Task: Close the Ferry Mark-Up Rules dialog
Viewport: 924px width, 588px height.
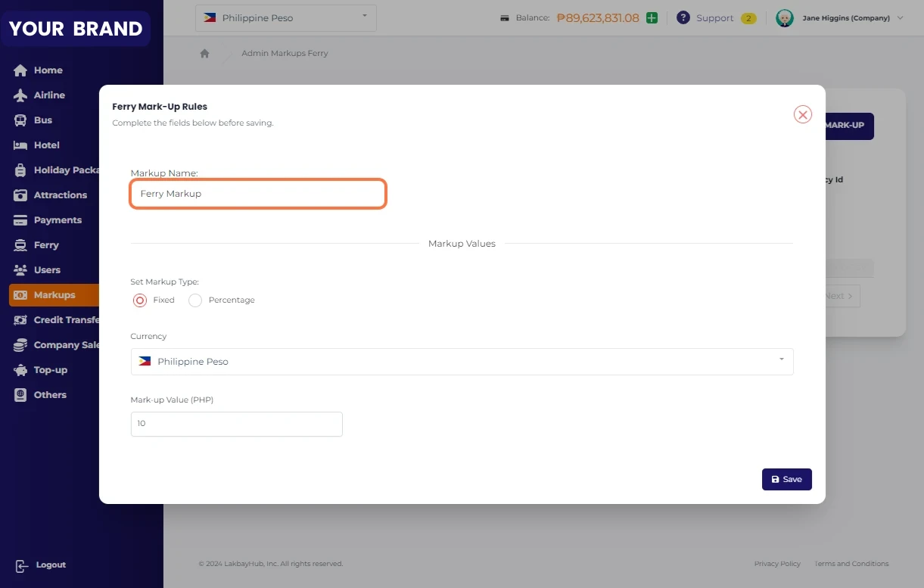Action: [802, 114]
